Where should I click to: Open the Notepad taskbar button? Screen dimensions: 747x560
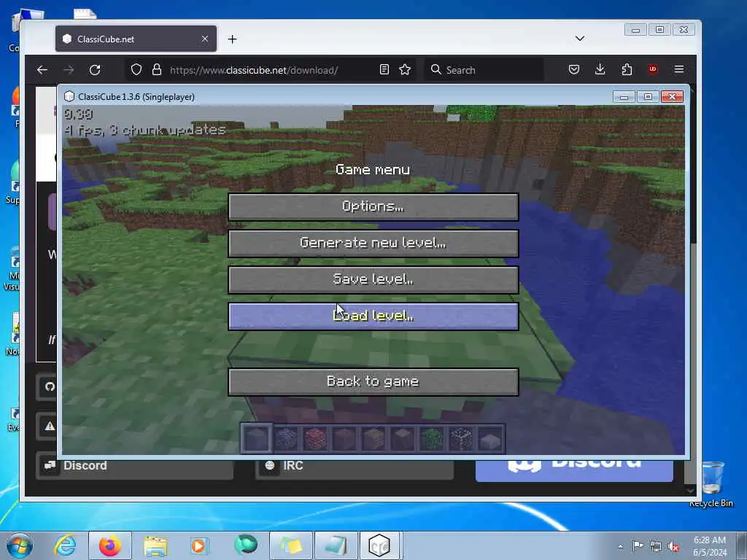[336, 545]
